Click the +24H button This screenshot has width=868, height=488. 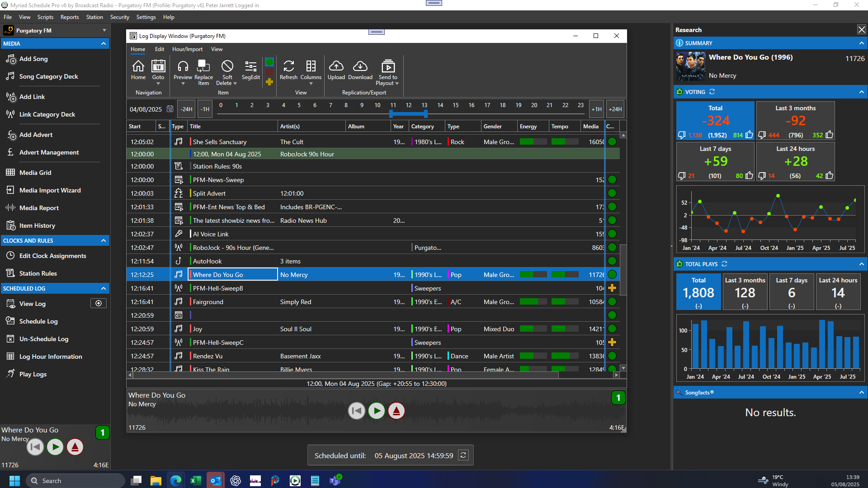[x=615, y=109]
